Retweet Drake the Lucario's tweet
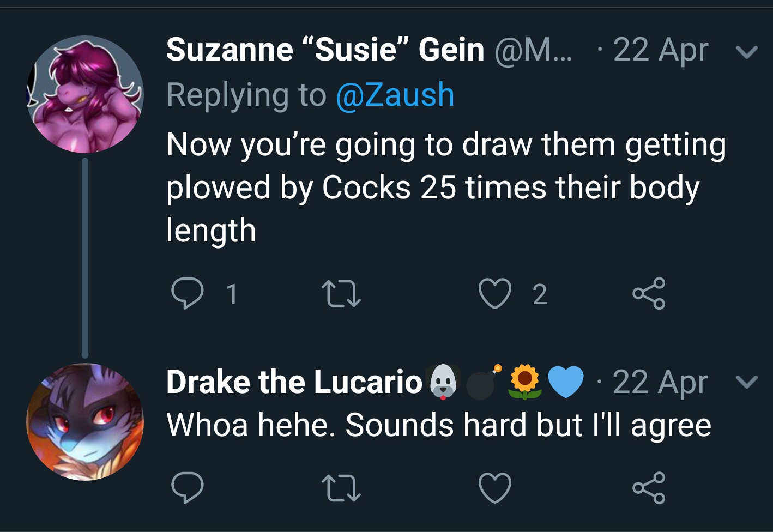 [x=341, y=487]
